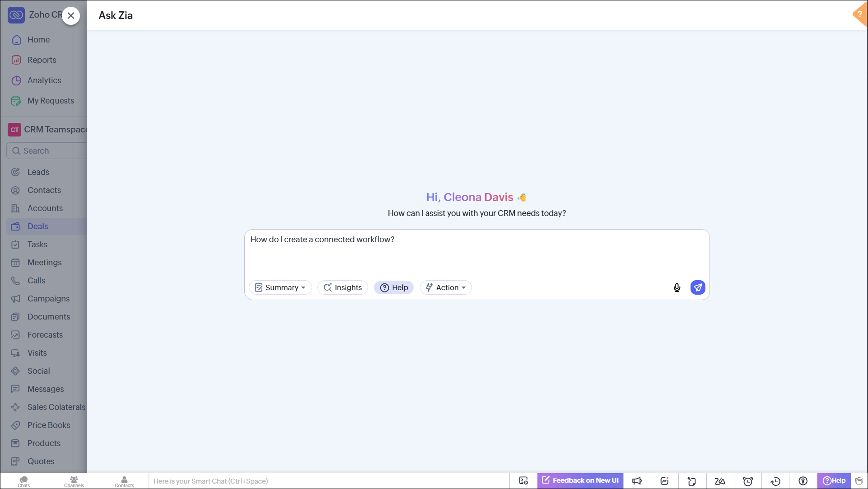Open the announcements megaphone icon
The width and height of the screenshot is (868, 489).
click(x=637, y=481)
